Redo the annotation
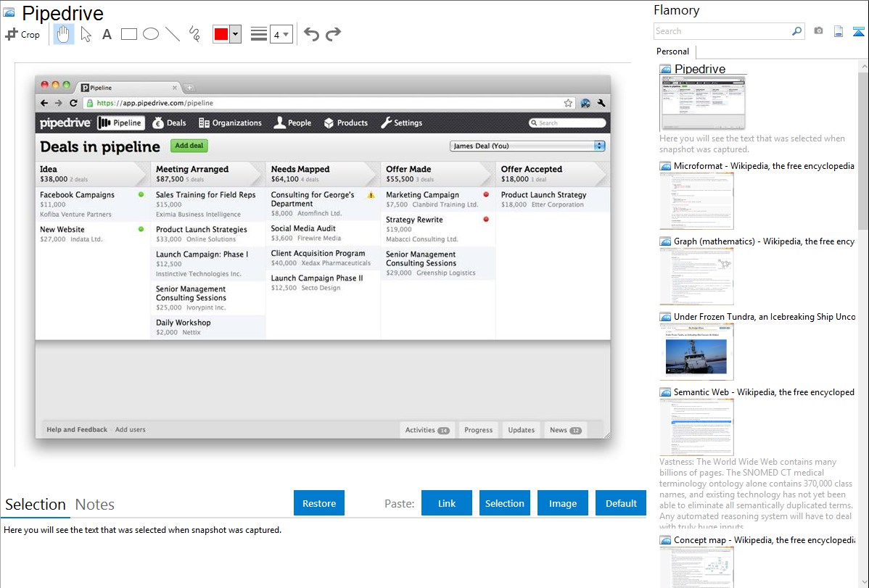The image size is (869, 588). tap(333, 34)
